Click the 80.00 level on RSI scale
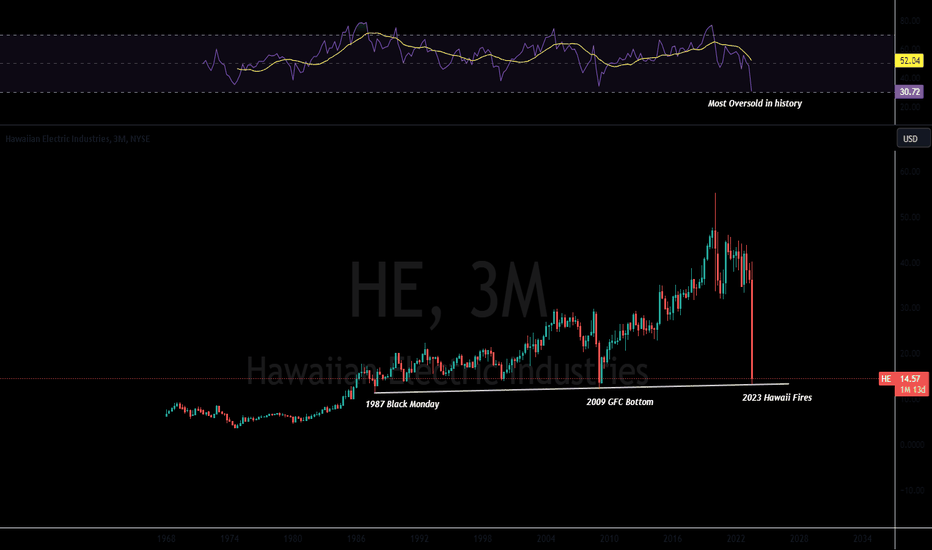The width and height of the screenshot is (932, 550). point(910,21)
